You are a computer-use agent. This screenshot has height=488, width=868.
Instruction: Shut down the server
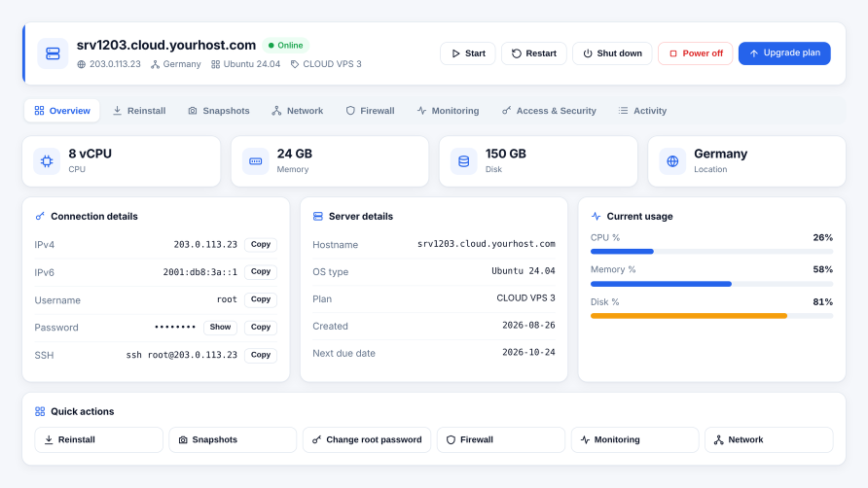(612, 53)
